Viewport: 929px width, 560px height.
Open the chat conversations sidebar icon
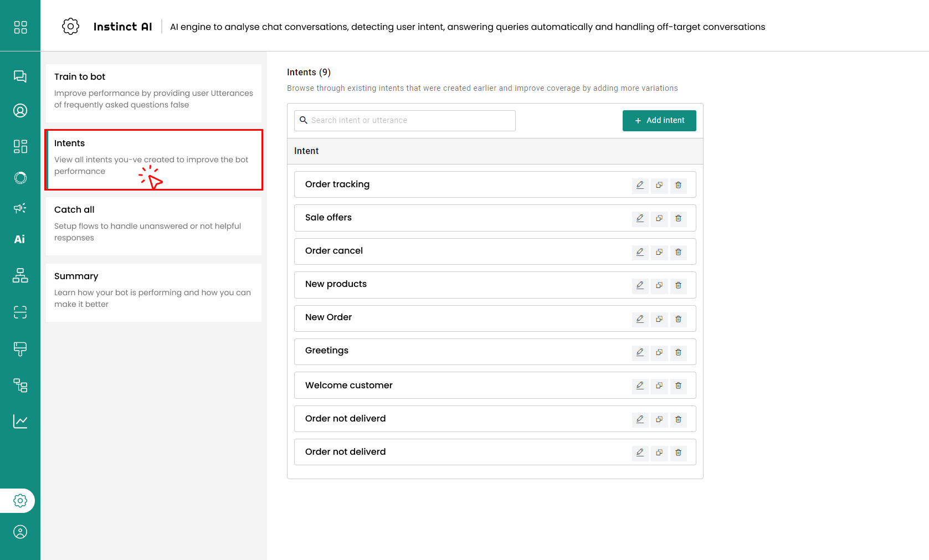20,76
